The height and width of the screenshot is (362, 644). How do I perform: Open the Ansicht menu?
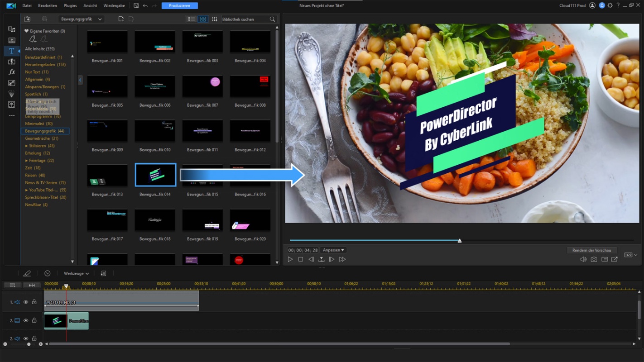tap(90, 5)
